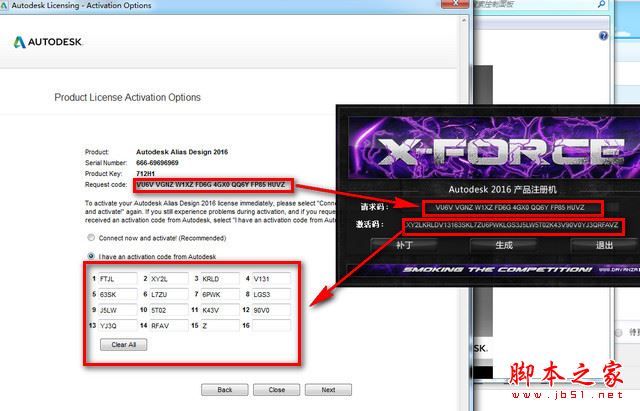Viewport: 640px width, 411px height.
Task: Click activation field 4 containing V131
Action: [x=271, y=279]
